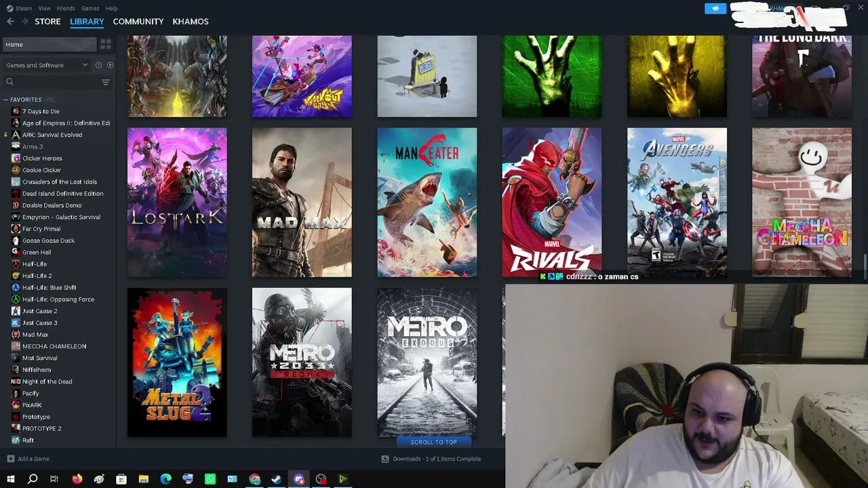Image resolution: width=868 pixels, height=488 pixels.
Task: Select ARK: Survival Evolved icon in list
Action: [x=16, y=135]
